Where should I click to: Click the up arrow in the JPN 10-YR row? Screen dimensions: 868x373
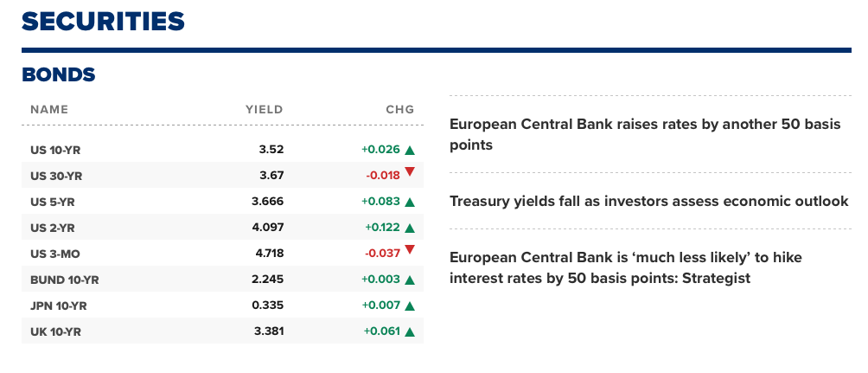tap(410, 305)
